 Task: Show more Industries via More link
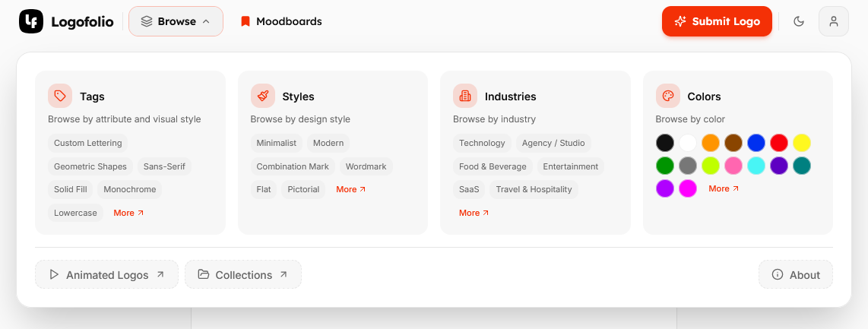pos(474,213)
